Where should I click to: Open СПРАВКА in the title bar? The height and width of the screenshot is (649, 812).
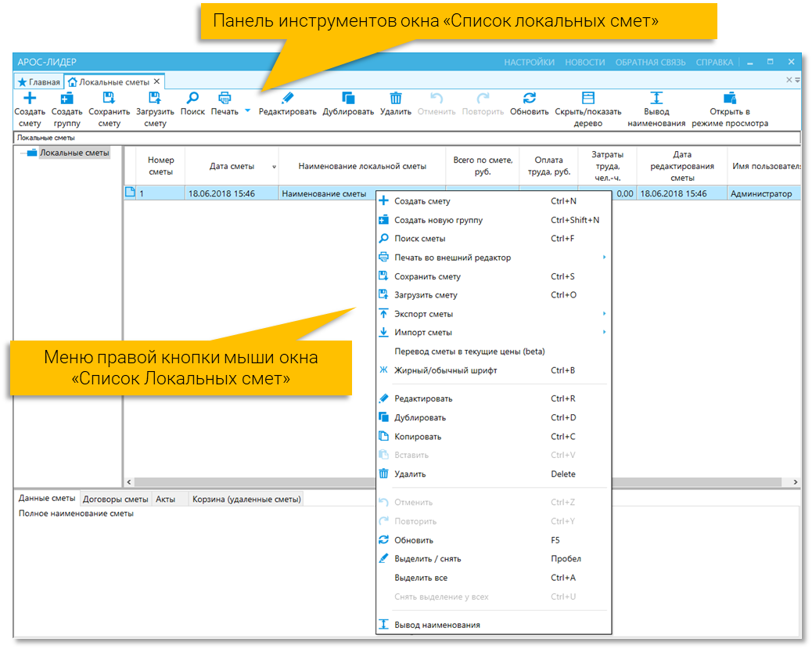pos(714,62)
